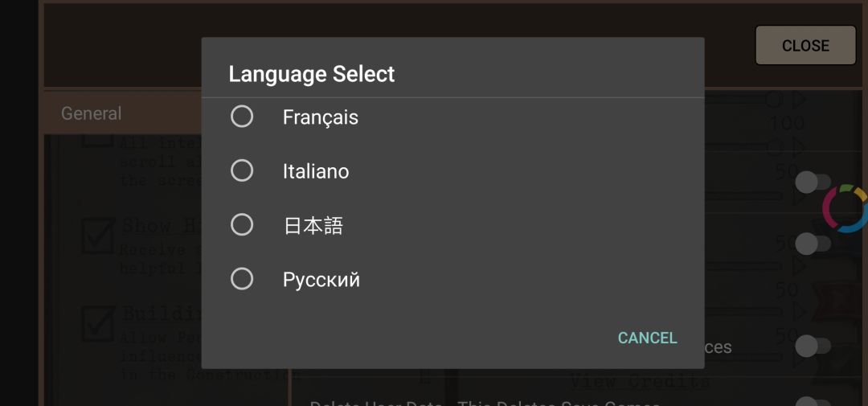
Task: Switch to the General tab
Action: coord(92,113)
